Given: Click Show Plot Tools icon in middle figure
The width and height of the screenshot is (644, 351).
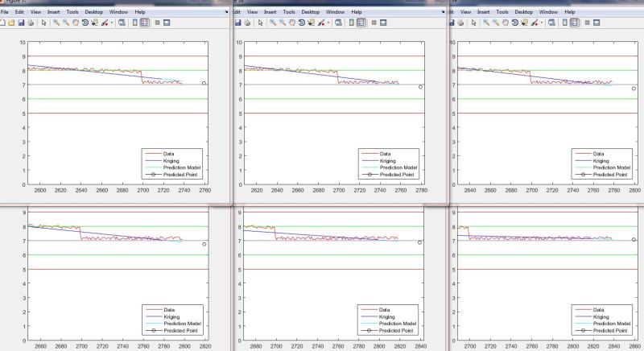Looking at the screenshot, I should pos(383,23).
